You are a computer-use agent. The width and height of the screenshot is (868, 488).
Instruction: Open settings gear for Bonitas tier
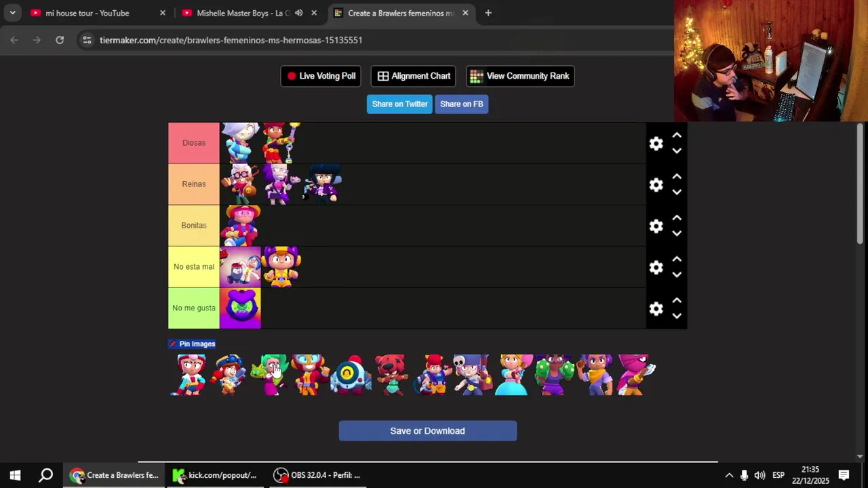tap(656, 226)
